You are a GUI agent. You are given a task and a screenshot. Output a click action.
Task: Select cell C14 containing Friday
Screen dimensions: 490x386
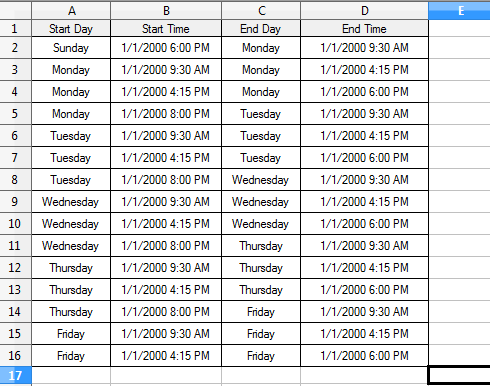261,312
